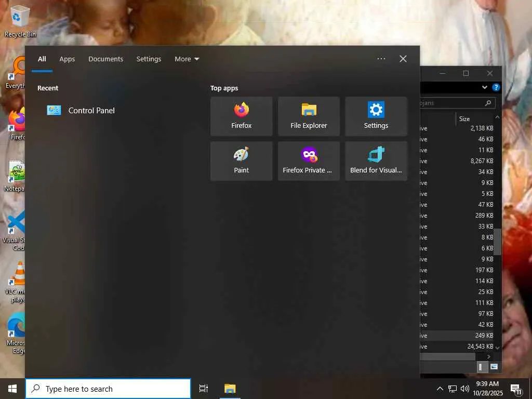Select the file row sized 197 KB
This screenshot has height=399, width=532.
coord(457,270)
